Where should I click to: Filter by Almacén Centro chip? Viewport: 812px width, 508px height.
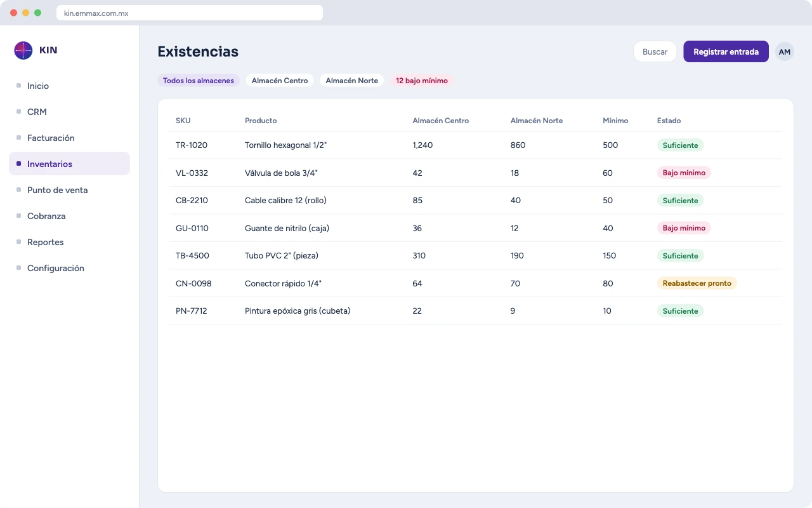click(280, 81)
